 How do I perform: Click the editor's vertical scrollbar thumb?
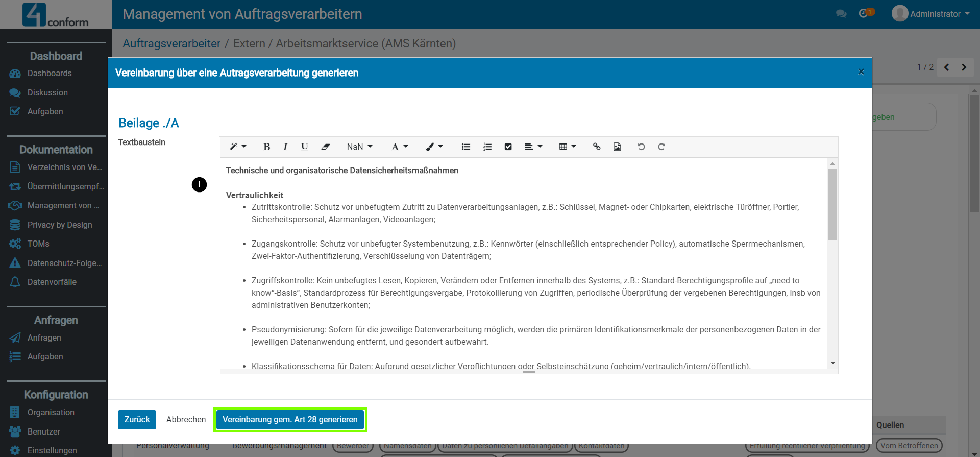(832, 204)
